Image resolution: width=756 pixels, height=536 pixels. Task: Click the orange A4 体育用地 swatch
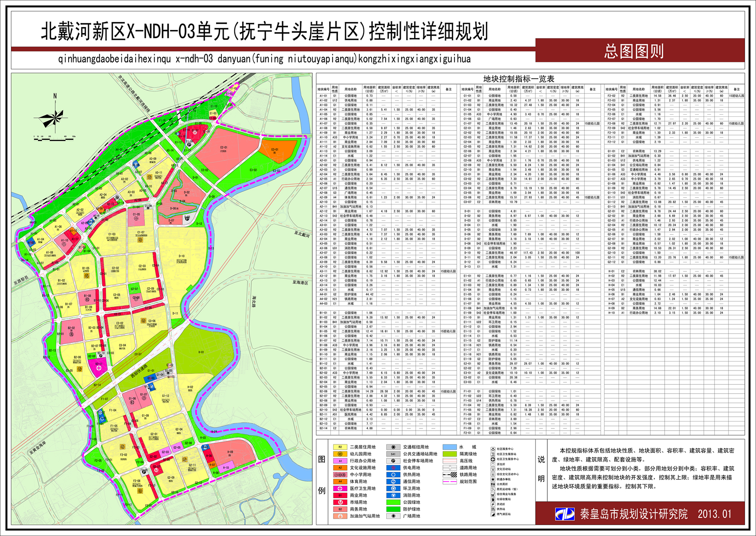coord(340,482)
